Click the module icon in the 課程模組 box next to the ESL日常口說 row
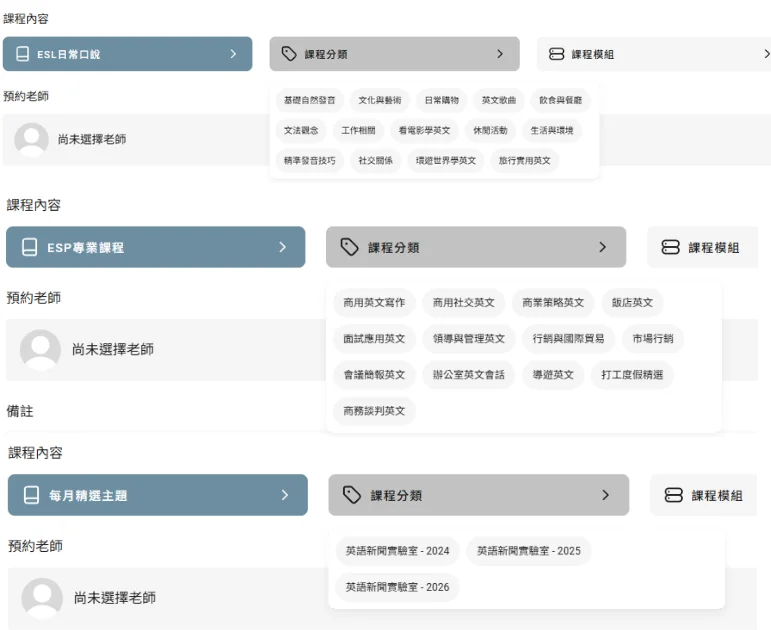 (x=556, y=54)
